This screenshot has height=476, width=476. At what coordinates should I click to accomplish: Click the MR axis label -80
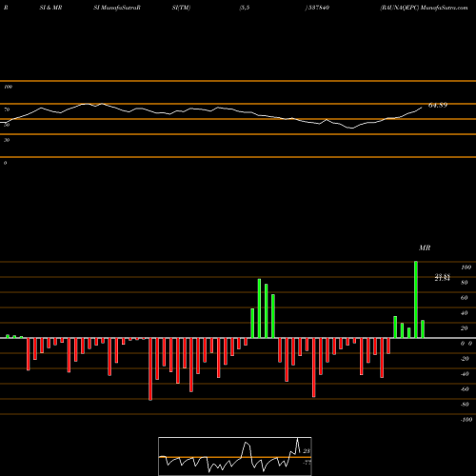(465, 405)
